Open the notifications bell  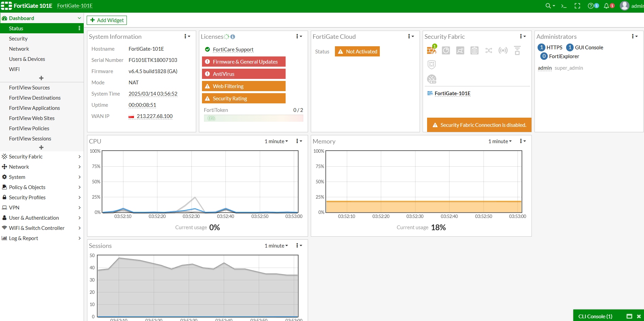pyautogui.click(x=606, y=6)
